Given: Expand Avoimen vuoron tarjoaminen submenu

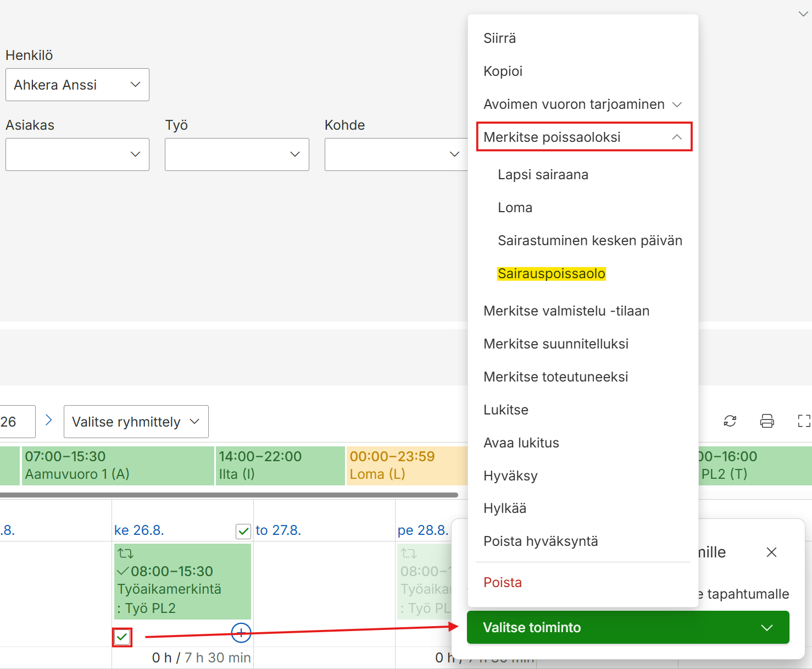Looking at the screenshot, I should (x=583, y=104).
